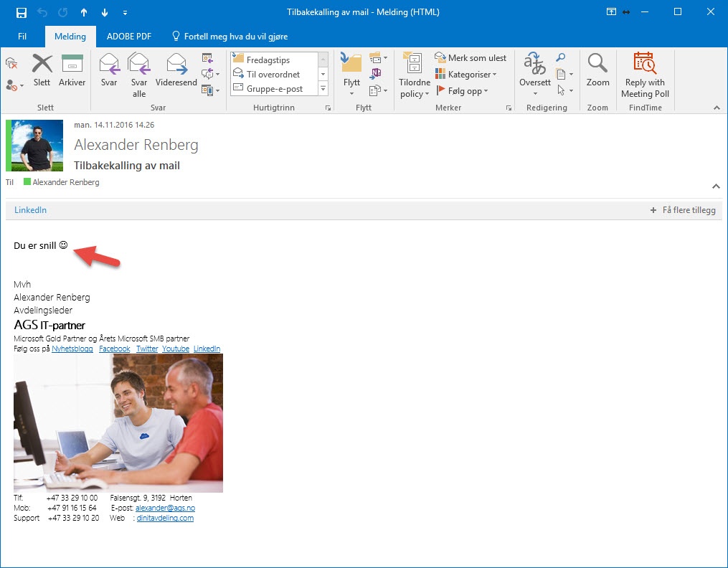Open the Følg opp flag dropdown
The width and height of the screenshot is (728, 568).
click(463, 91)
